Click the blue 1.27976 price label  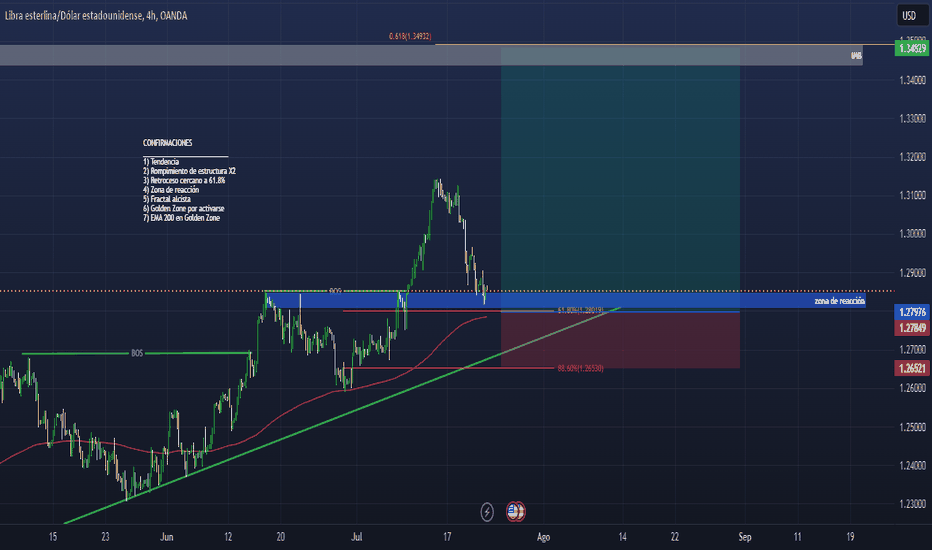912,312
